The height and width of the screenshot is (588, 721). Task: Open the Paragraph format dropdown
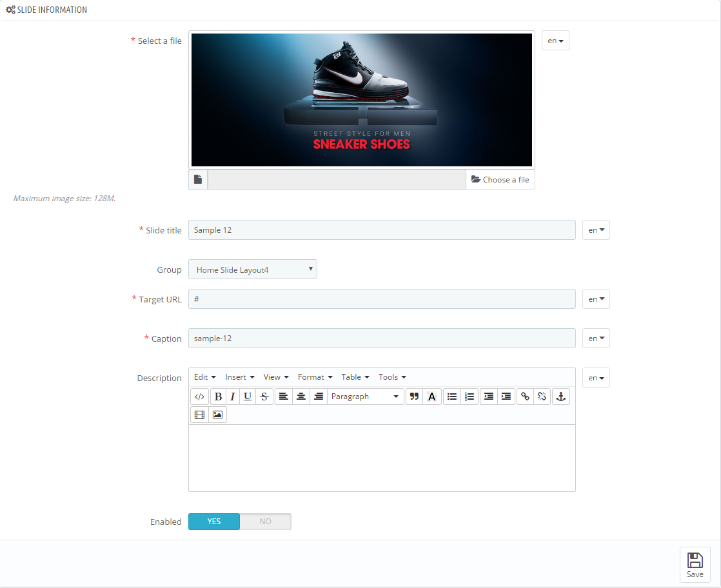(x=365, y=397)
